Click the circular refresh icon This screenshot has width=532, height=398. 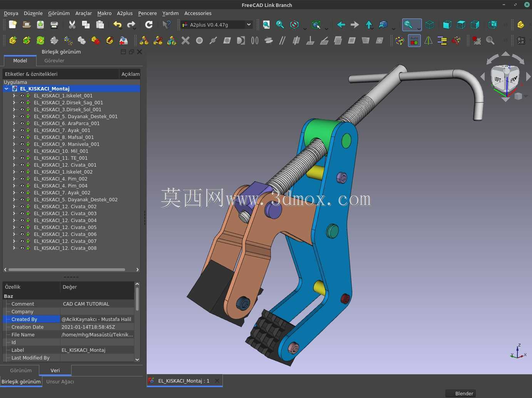tap(149, 25)
